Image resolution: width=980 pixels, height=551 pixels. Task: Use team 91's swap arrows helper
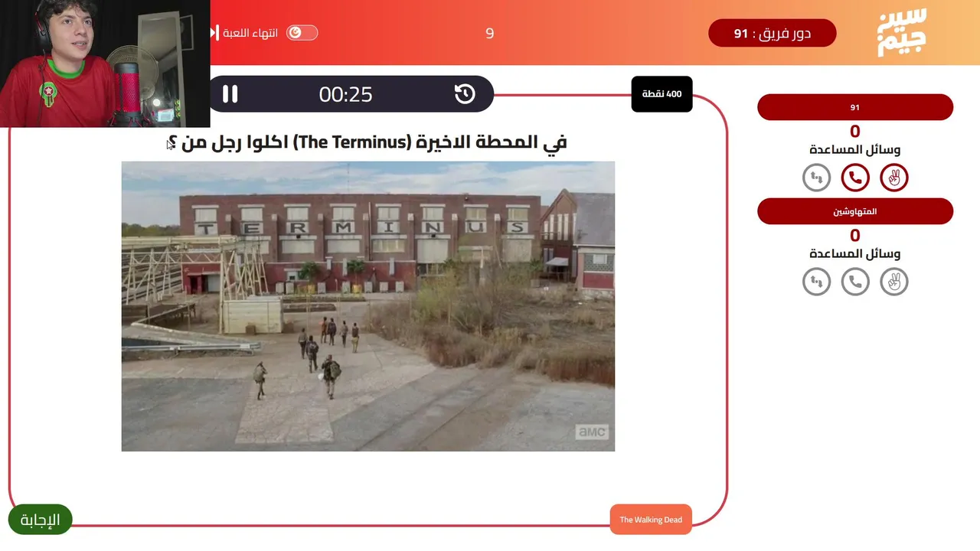pyautogui.click(x=816, y=178)
